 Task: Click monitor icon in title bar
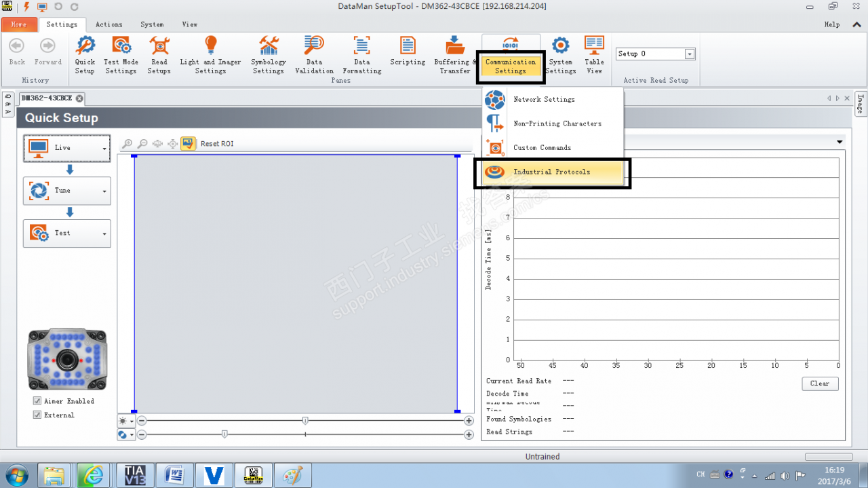coord(42,7)
